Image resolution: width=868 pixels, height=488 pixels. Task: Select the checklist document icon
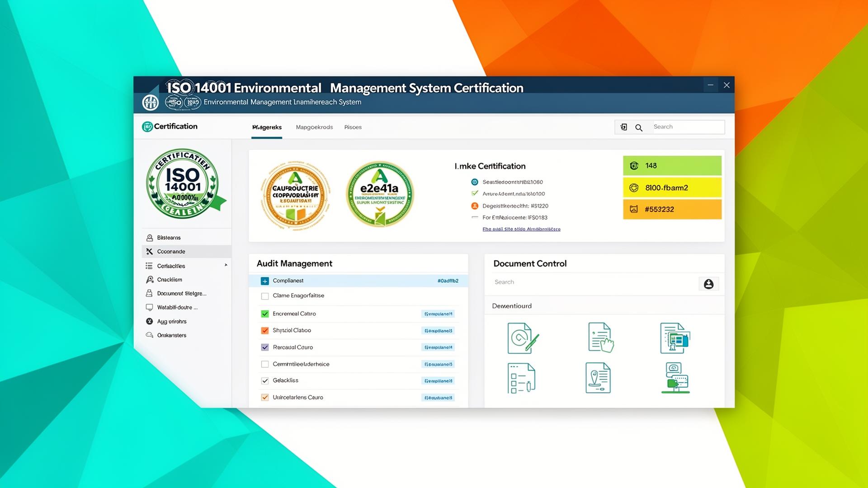(x=521, y=378)
